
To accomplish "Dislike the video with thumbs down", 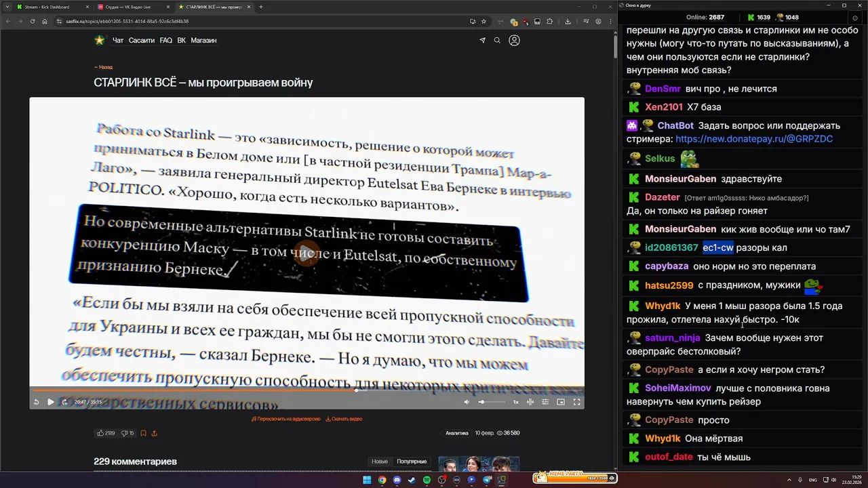I will [127, 433].
